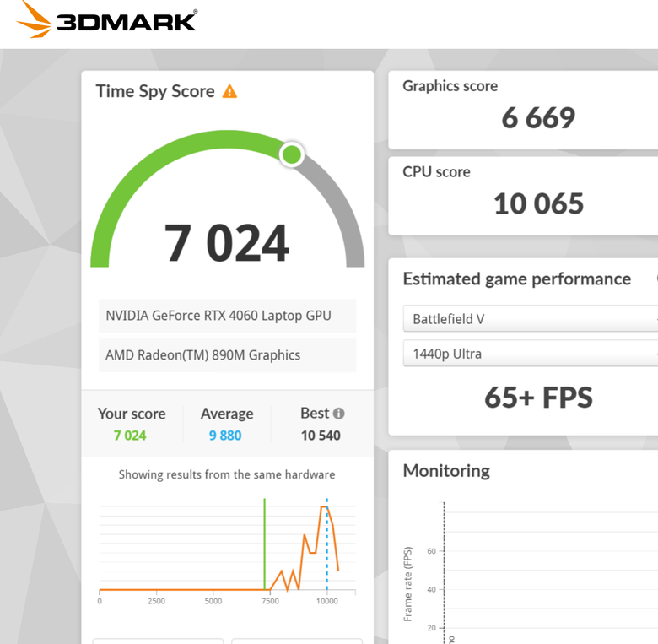Click the Graphics score value 6 669
Screen dimensions: 658x644
coord(538,117)
